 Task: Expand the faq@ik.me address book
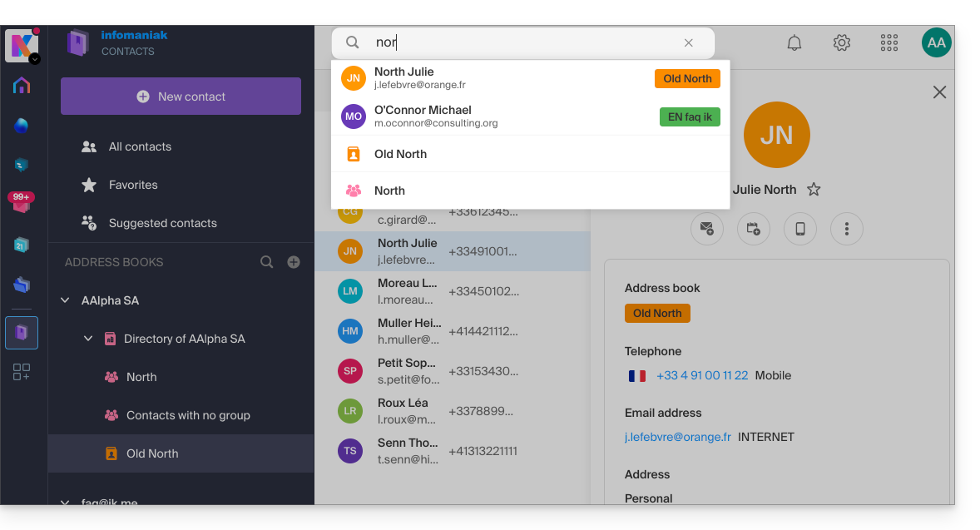coord(66,503)
